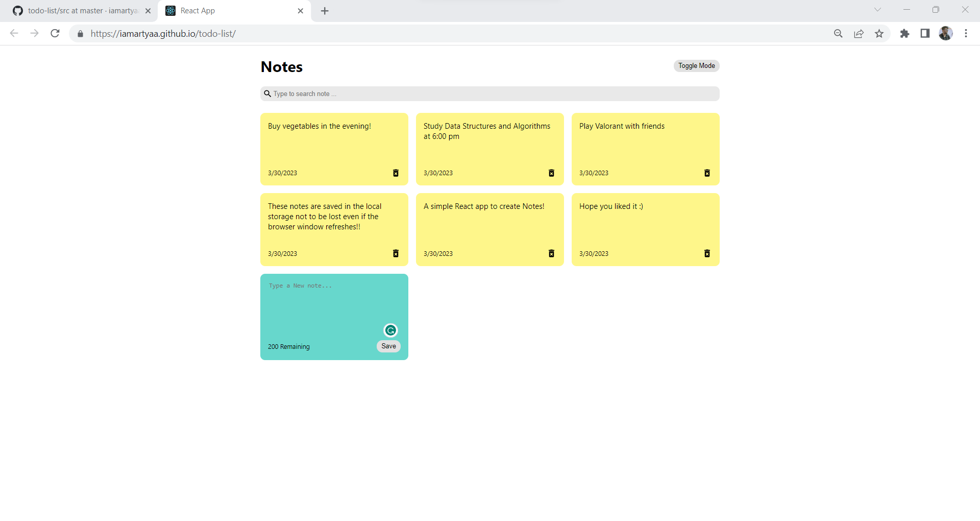Toggle dark mode with Toggle Mode
The height and width of the screenshot is (521, 980).
pos(696,66)
